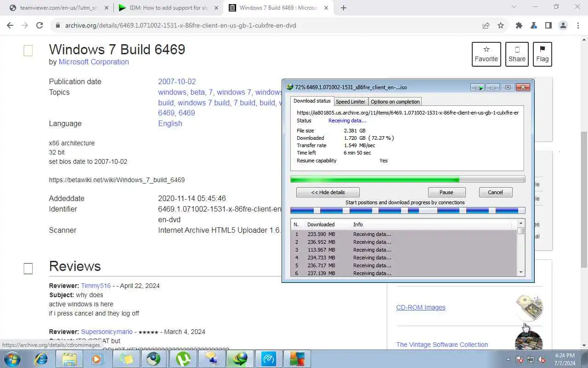This screenshot has height=368, width=588.
Task: Open Internet Download Manager taskbar icon
Action: 240,359
